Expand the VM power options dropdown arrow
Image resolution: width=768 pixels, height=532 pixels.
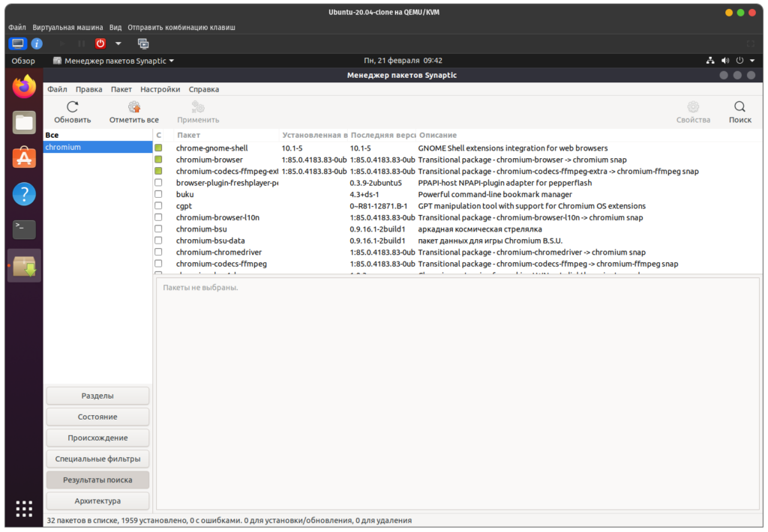tap(118, 43)
